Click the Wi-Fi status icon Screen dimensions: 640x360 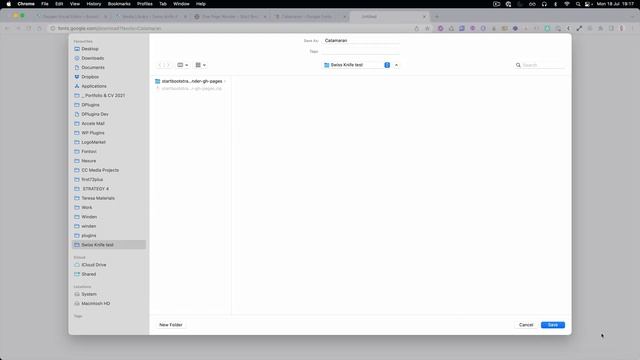pos(567,4)
